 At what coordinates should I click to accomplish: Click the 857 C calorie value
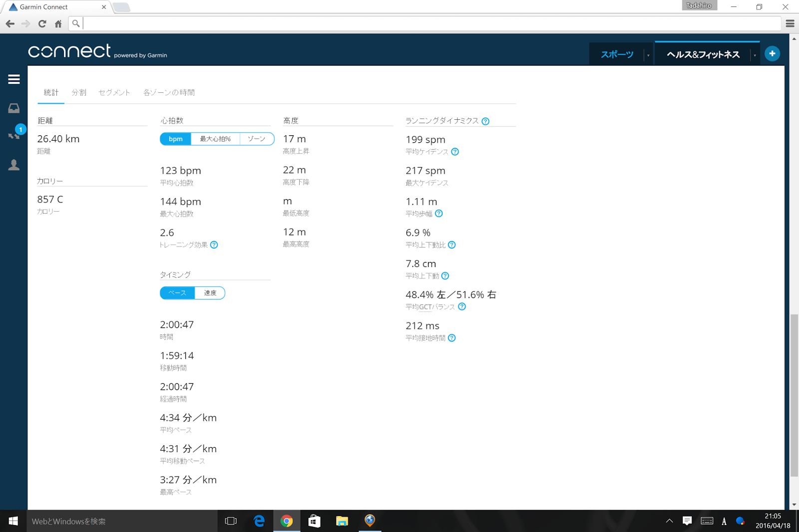(x=50, y=199)
